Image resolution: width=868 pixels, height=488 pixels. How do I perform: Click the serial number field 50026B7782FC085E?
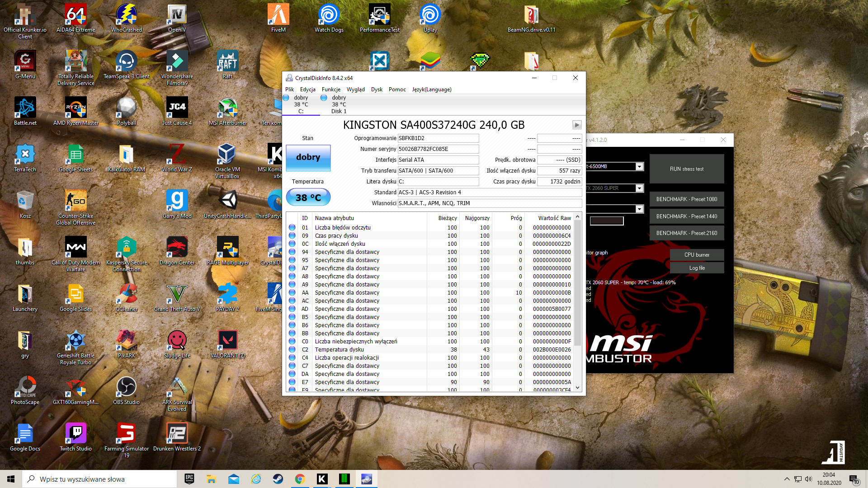438,149
